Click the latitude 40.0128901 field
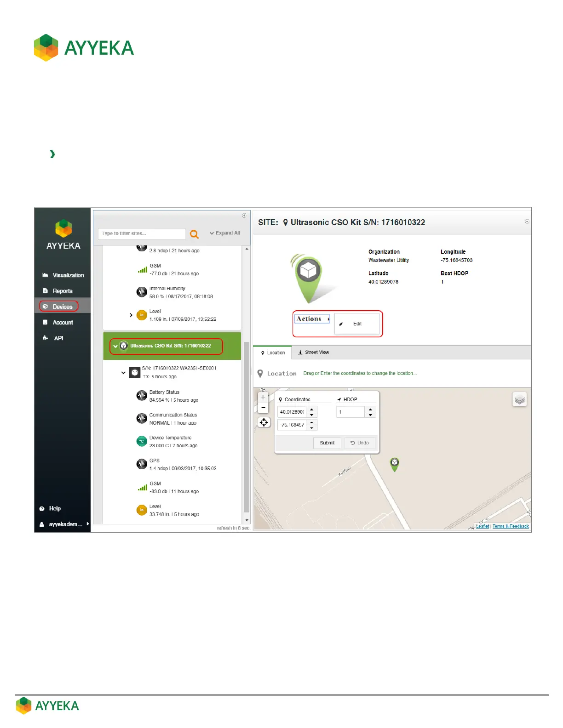Screen dimensions: 563x728 [x=292, y=412]
